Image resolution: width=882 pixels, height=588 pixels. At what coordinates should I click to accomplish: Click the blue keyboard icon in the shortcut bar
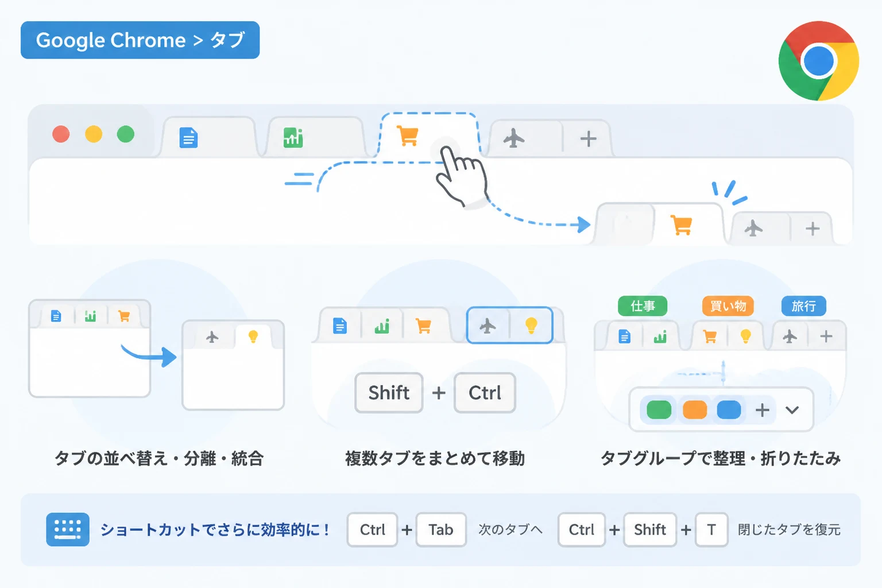pyautogui.click(x=68, y=529)
